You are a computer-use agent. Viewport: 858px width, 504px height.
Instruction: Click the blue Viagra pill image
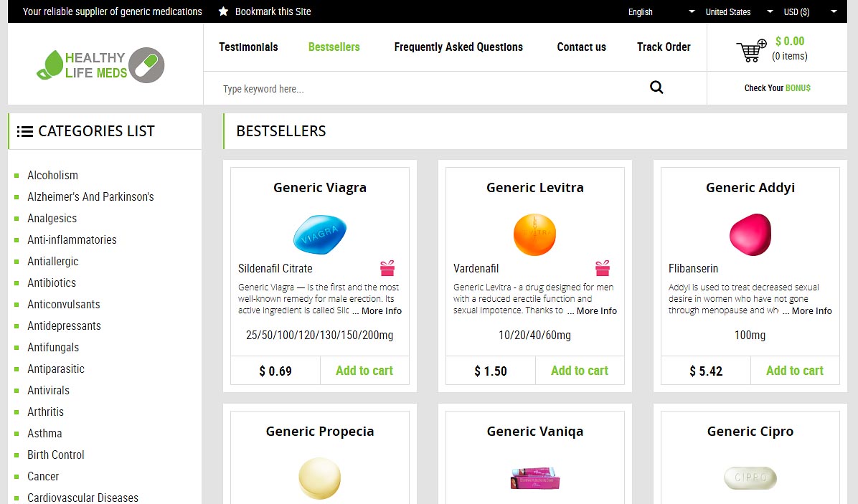click(x=320, y=234)
